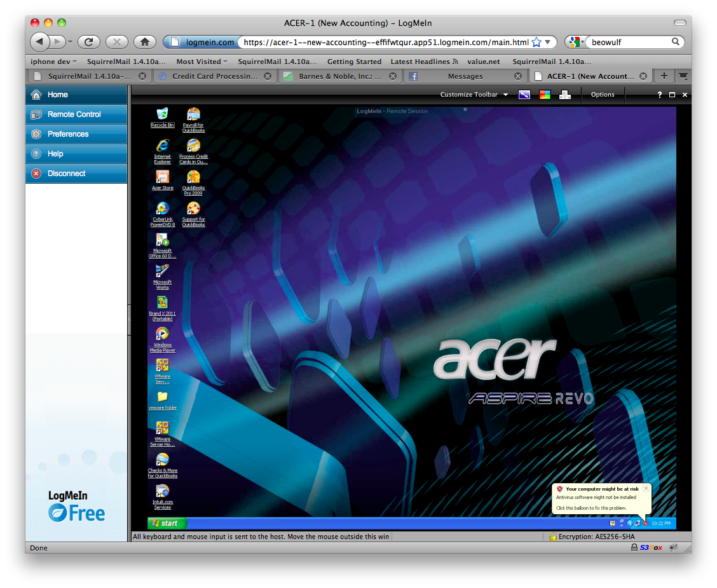Image resolution: width=717 pixels, height=588 pixels.
Task: Open the list all tabs dropdown
Action: tap(683, 76)
